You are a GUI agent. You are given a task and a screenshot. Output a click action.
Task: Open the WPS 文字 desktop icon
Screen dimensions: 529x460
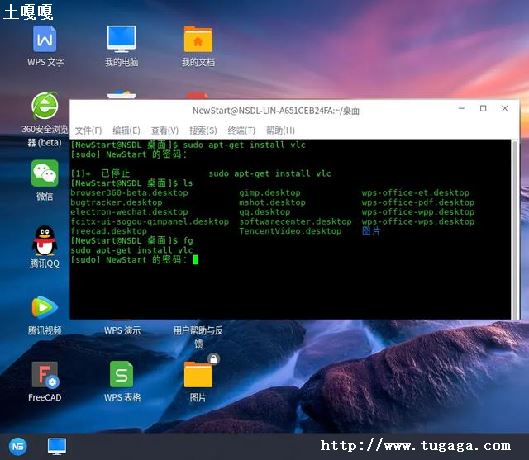45,39
